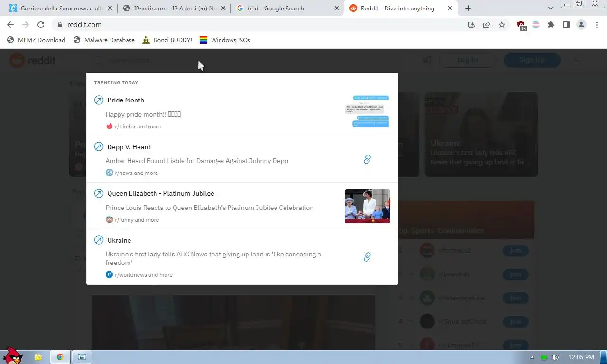Click 'Happy pride month!!' text

(x=143, y=114)
